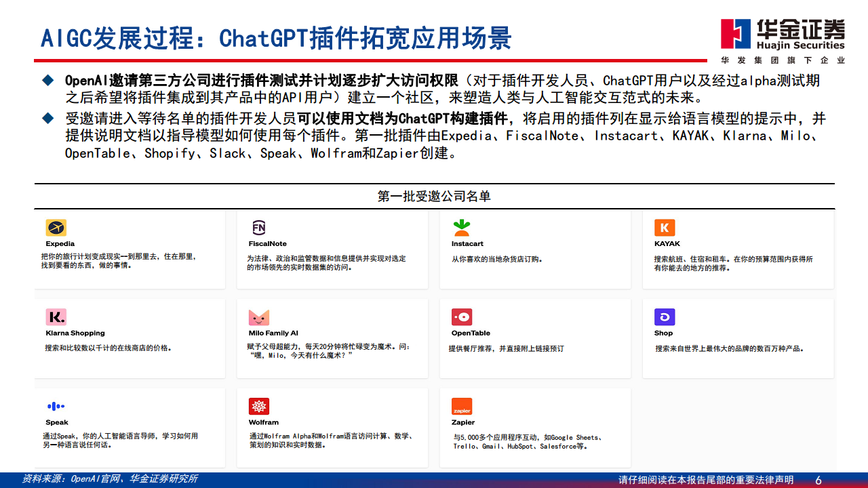
Task: Click the red OpenTable icon
Action: tap(462, 317)
